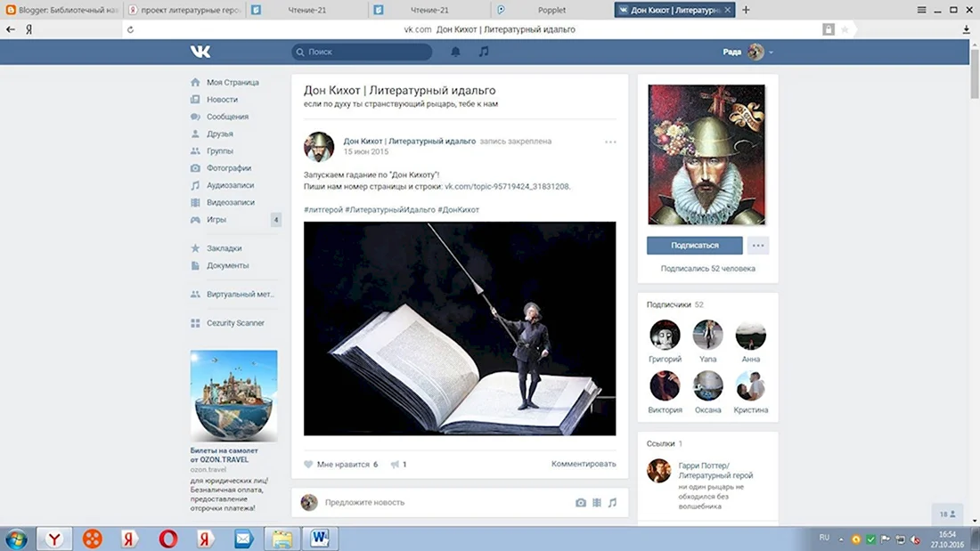Open subscriber Оксана's avatar
The image size is (980, 551).
coord(707,386)
